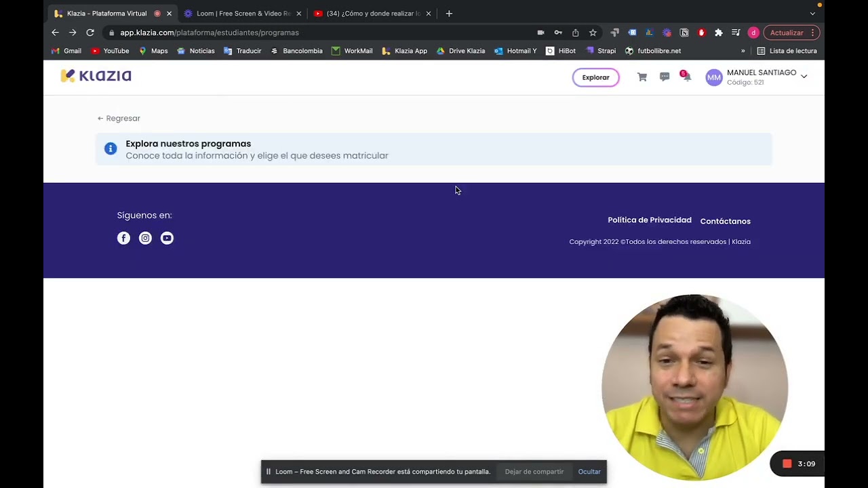The width and height of the screenshot is (868, 488).
Task: Open the futbollibre.net bookmark
Action: (x=652, y=51)
